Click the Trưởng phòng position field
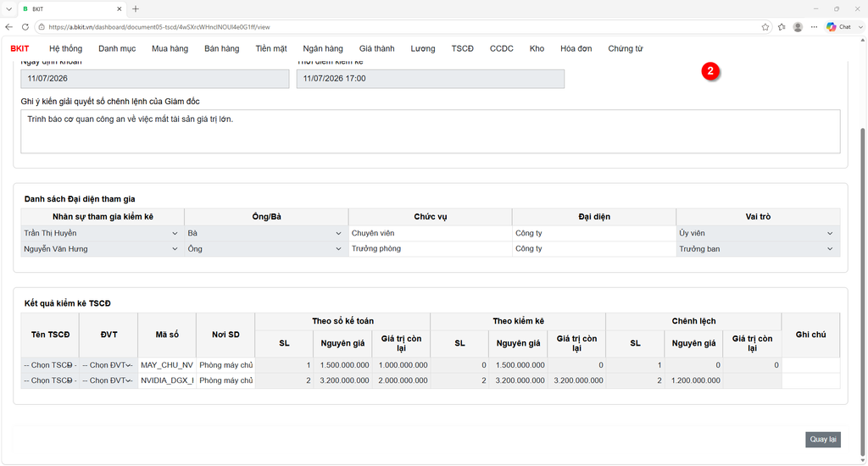This screenshot has height=466, width=868. coord(430,248)
